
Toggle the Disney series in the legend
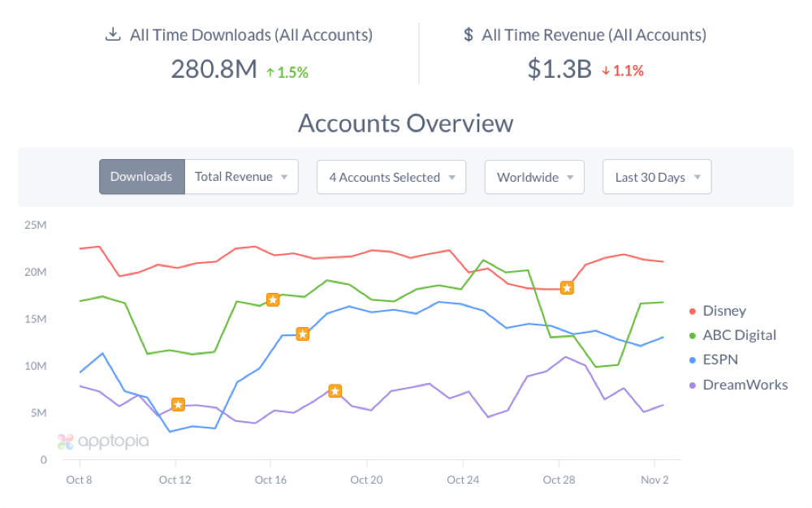718,311
